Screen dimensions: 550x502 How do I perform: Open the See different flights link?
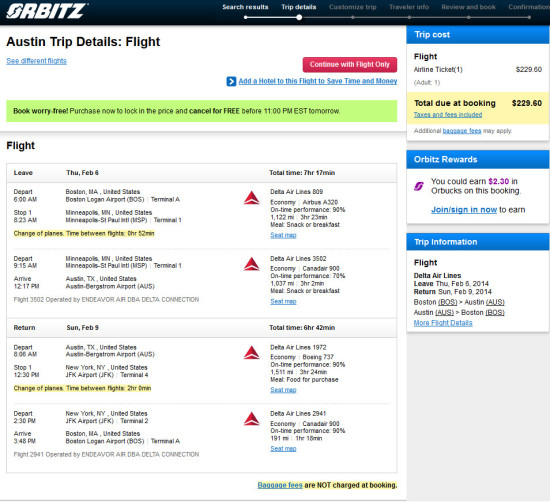pyautogui.click(x=36, y=61)
